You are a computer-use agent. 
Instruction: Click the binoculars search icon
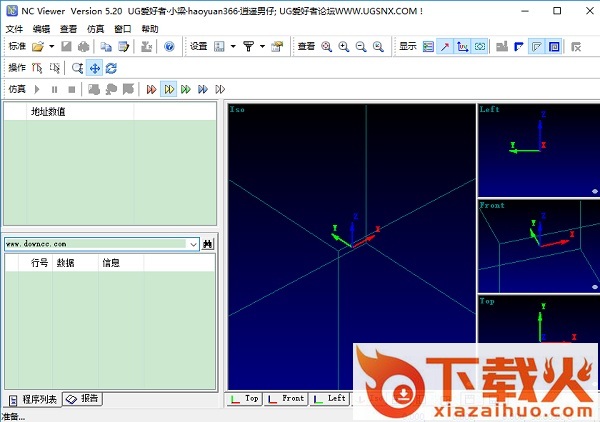click(208, 243)
